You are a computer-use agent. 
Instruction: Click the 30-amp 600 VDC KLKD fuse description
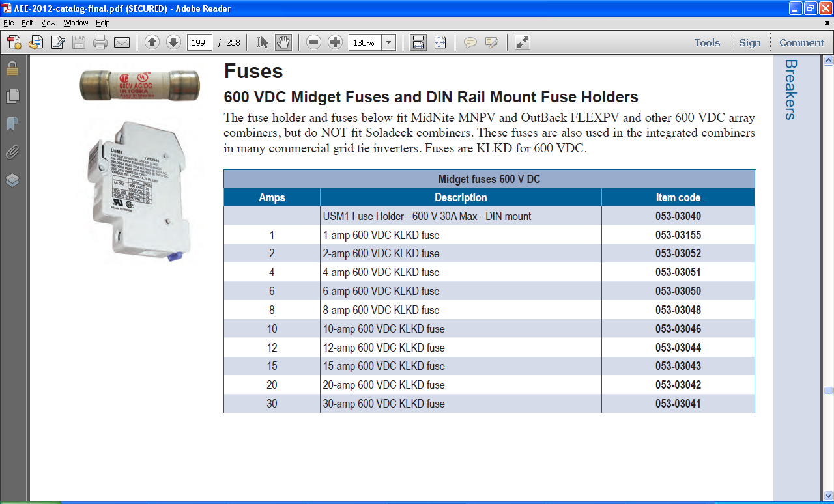point(384,404)
